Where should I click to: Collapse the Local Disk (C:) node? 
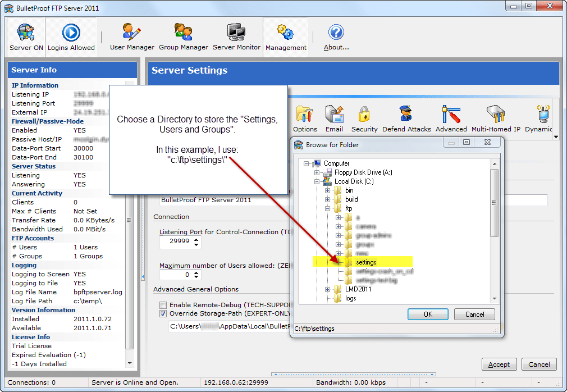click(317, 182)
